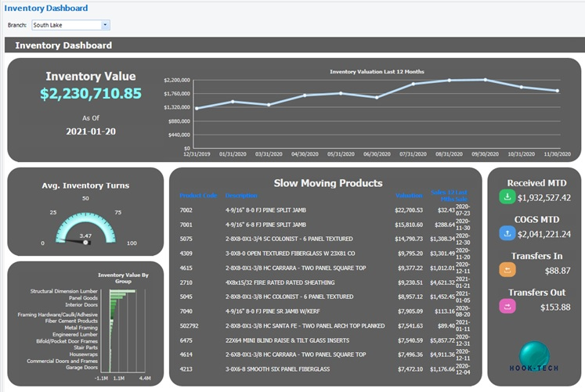The image size is (585, 392).
Task: Sort by Valuation column header
Action: tap(409, 196)
